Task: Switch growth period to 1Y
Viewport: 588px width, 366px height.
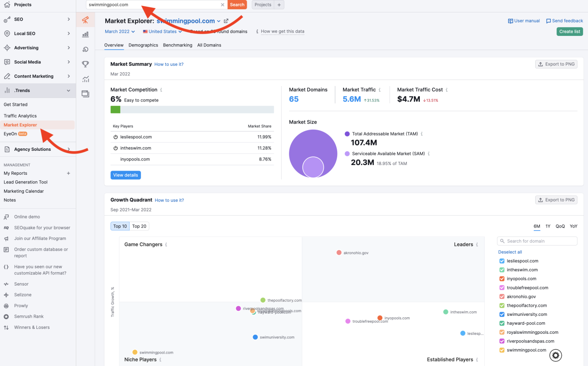Action: click(548, 226)
